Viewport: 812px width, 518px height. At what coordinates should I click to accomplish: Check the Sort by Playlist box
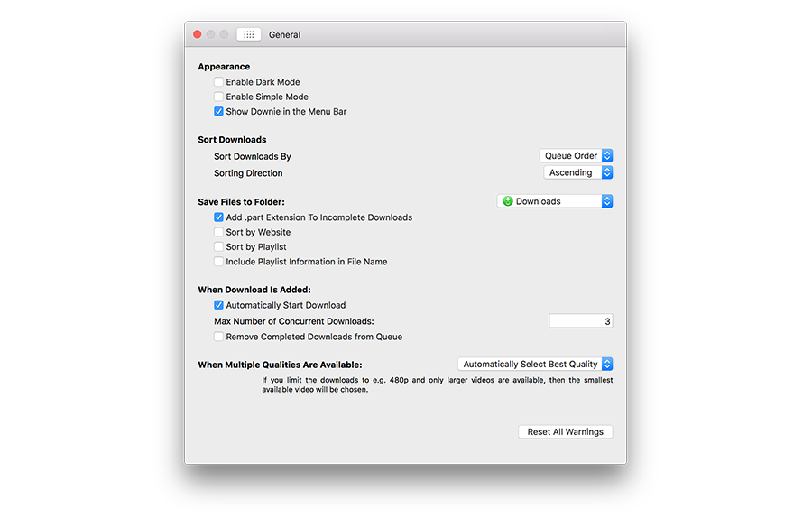click(218, 246)
